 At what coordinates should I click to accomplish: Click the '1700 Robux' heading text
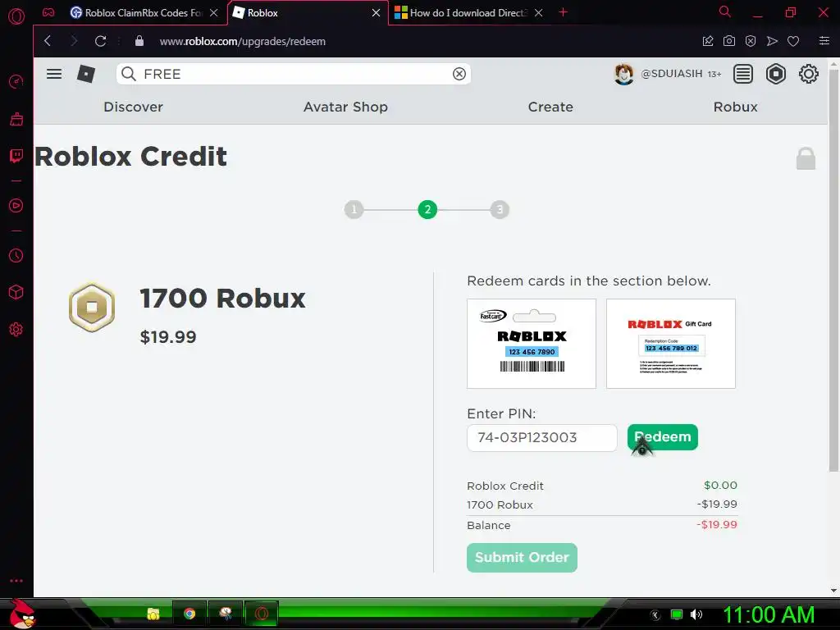coord(222,298)
